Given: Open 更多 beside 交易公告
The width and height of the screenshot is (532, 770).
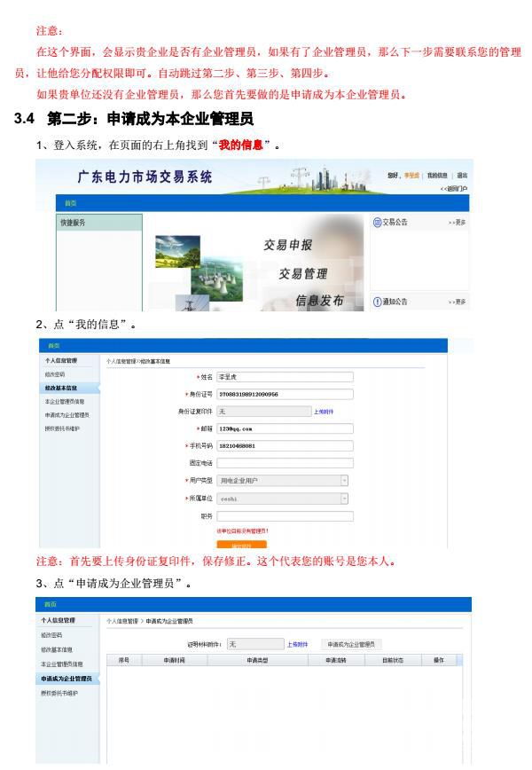Looking at the screenshot, I should coord(457,223).
